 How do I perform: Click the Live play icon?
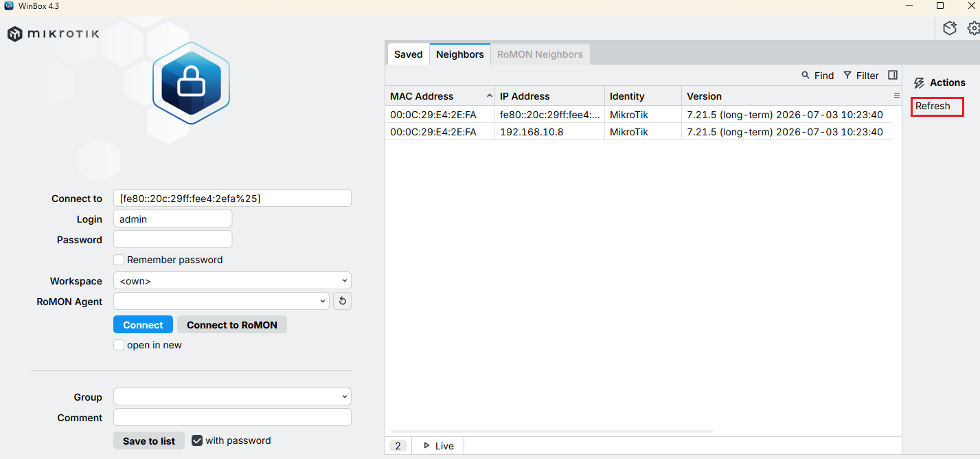tap(426, 446)
